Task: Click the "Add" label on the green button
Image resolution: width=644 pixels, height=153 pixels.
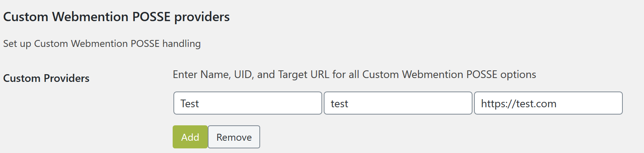Action: pos(190,137)
